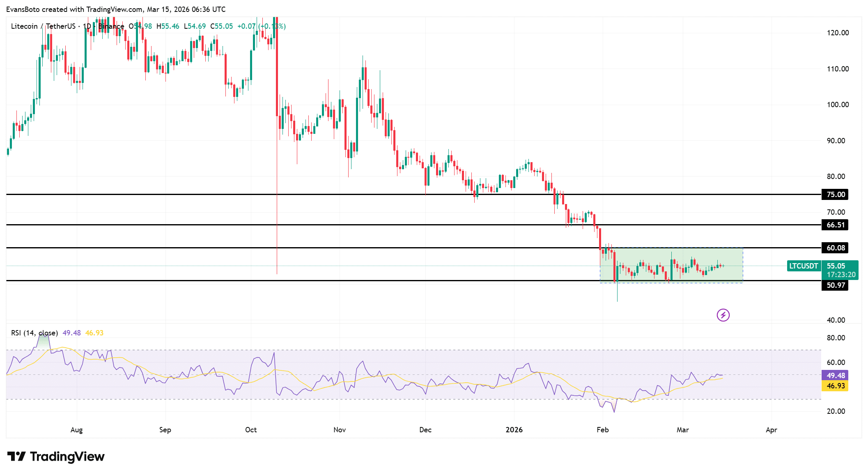Image resolution: width=868 pixels, height=475 pixels.
Task: Open the Binance exchange selector
Action: (111, 26)
